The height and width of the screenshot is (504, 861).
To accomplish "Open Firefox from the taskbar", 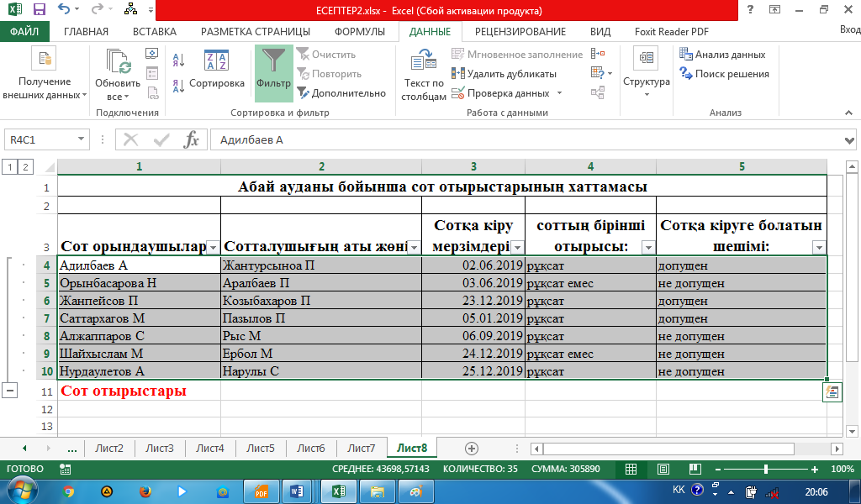I will 145,491.
